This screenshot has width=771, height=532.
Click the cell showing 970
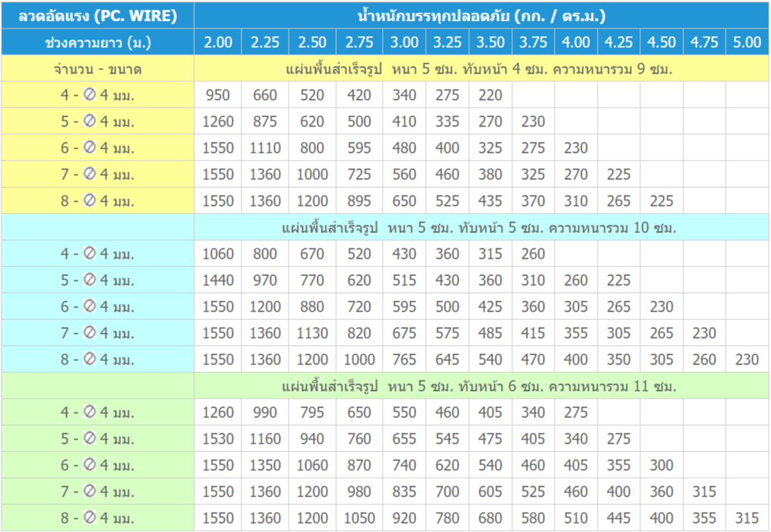click(265, 280)
